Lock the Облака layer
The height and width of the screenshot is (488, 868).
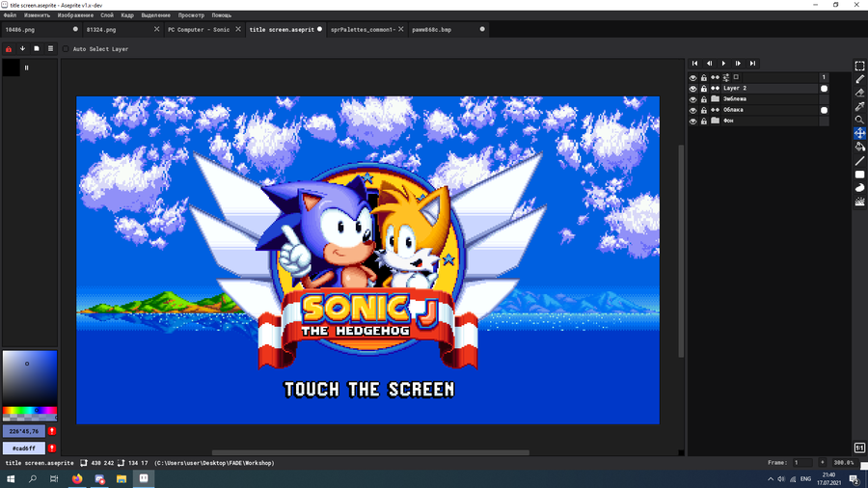coord(704,110)
